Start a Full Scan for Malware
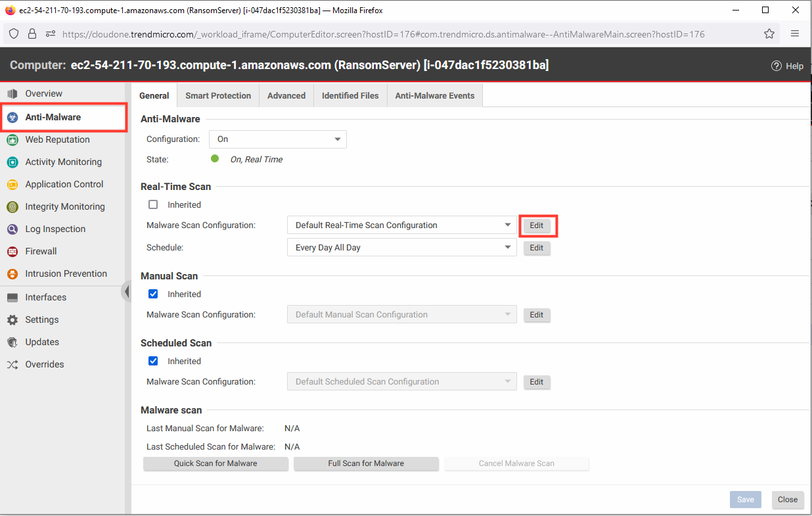Screen dimensions: 812x516 click(366, 463)
